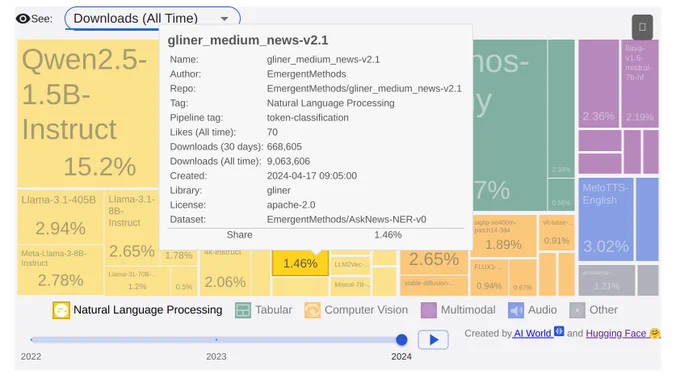Select the llava-v1.6-mistral-7b-hf tile

point(640,84)
